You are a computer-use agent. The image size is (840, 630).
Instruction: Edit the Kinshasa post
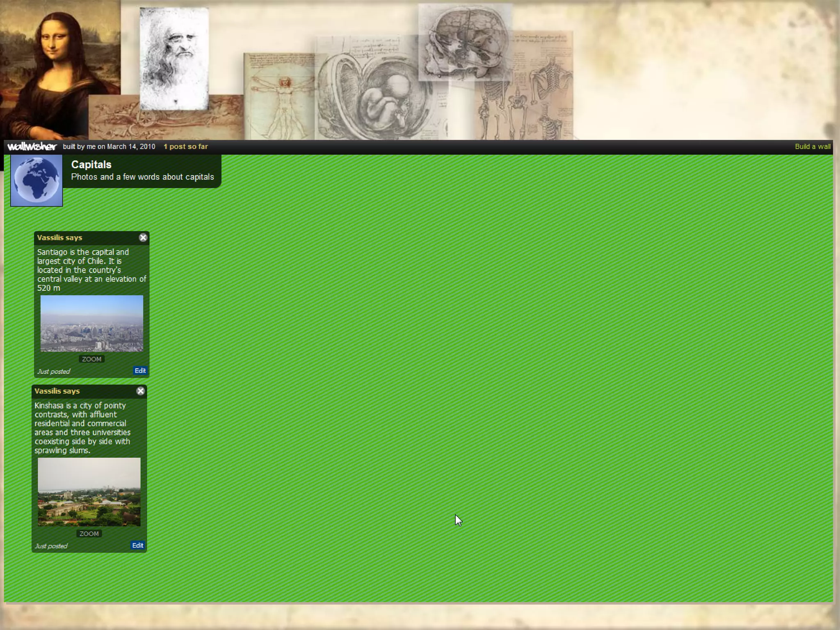137,546
